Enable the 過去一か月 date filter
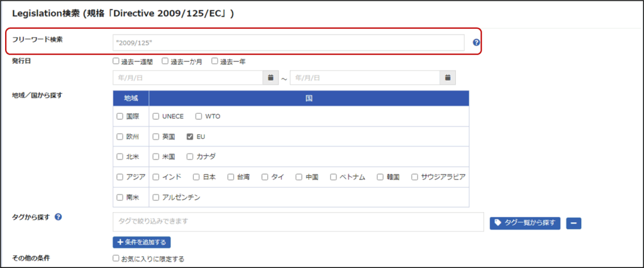 pyautogui.click(x=165, y=61)
